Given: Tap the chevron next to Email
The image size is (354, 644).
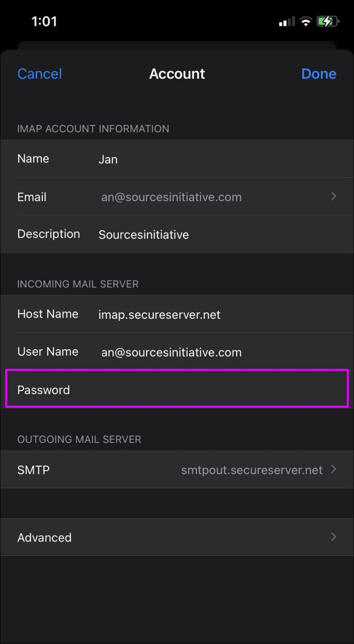Looking at the screenshot, I should tap(333, 196).
